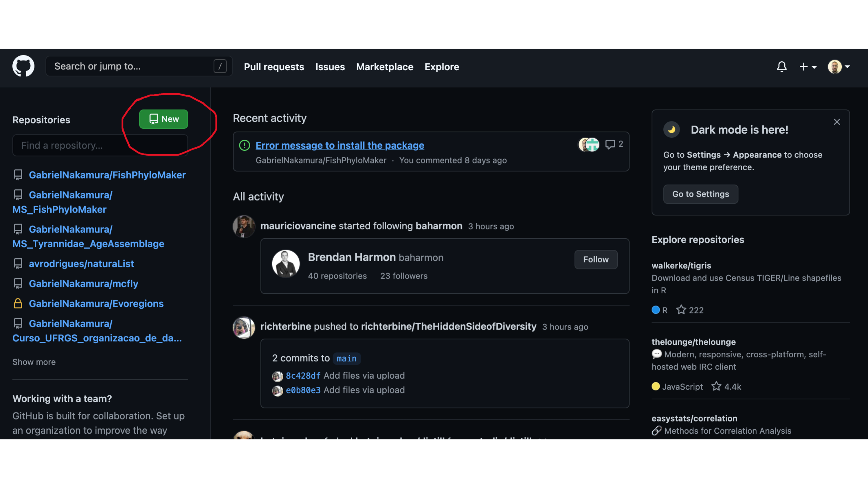This screenshot has height=488, width=868.
Task: Click the lock icon beside Evoregions
Action: [x=18, y=303]
